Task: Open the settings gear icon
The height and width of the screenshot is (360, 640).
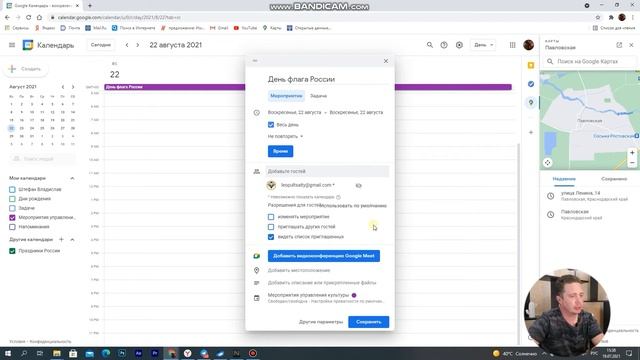Action: (x=459, y=45)
